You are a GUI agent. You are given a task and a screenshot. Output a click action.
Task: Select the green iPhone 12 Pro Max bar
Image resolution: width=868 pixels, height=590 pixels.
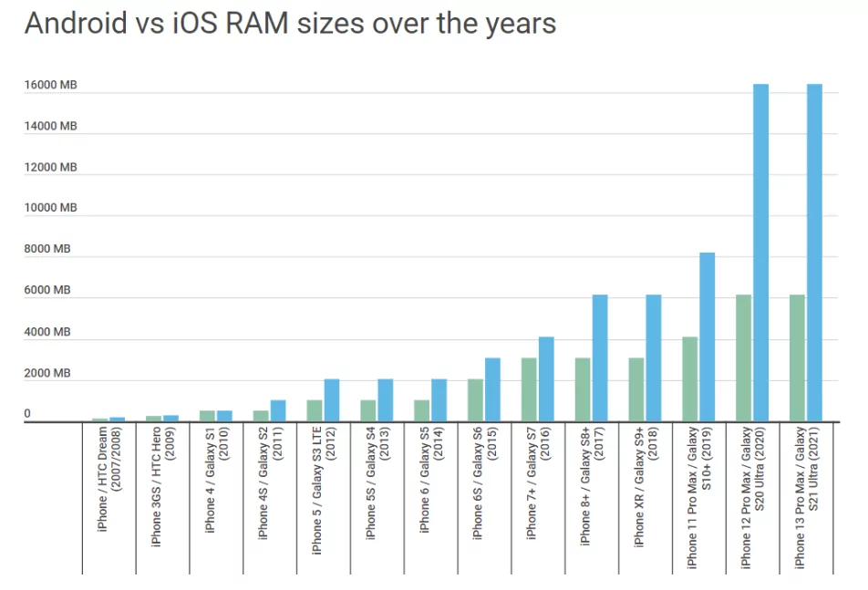[743, 358]
